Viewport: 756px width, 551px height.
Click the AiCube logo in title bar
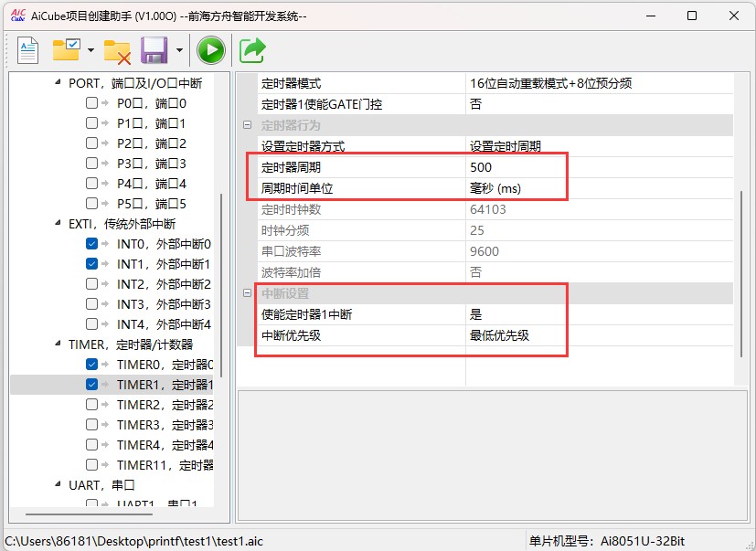click(18, 16)
